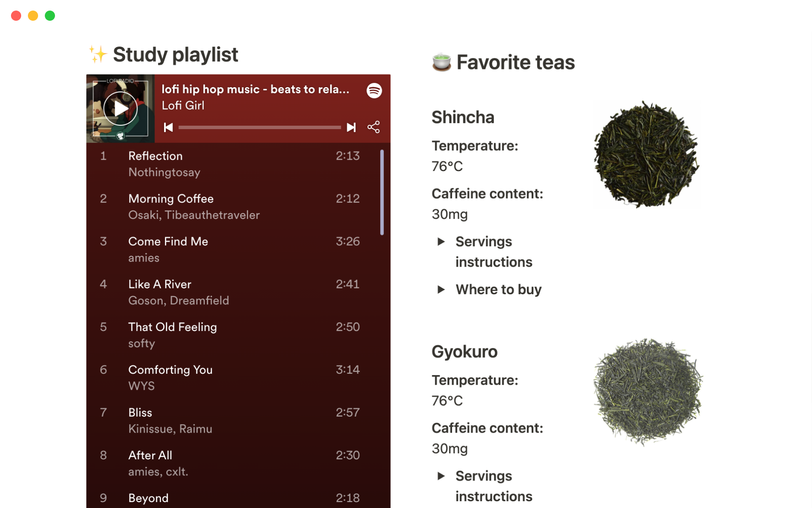The width and height of the screenshot is (812, 508).
Task: Play the track Morning Coffee
Action: [x=171, y=199]
